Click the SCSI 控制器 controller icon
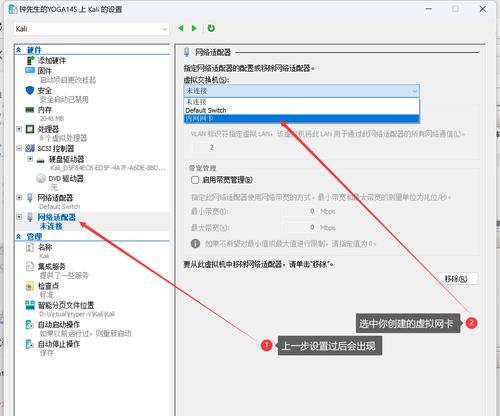 coord(30,148)
